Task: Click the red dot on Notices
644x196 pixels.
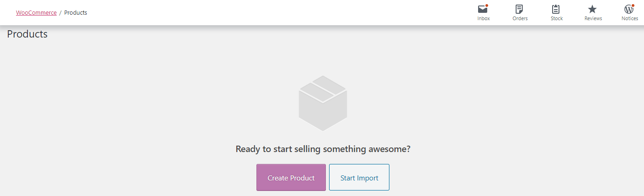Action: coord(633,5)
